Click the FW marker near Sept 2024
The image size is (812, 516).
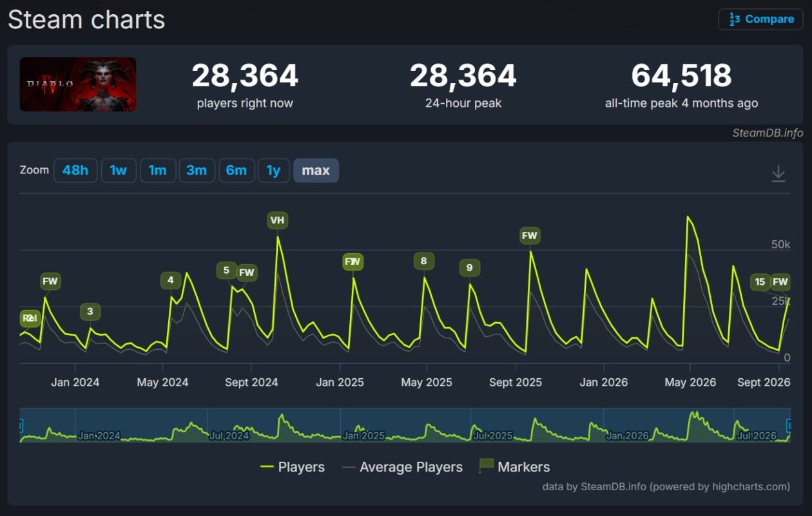pos(247,272)
